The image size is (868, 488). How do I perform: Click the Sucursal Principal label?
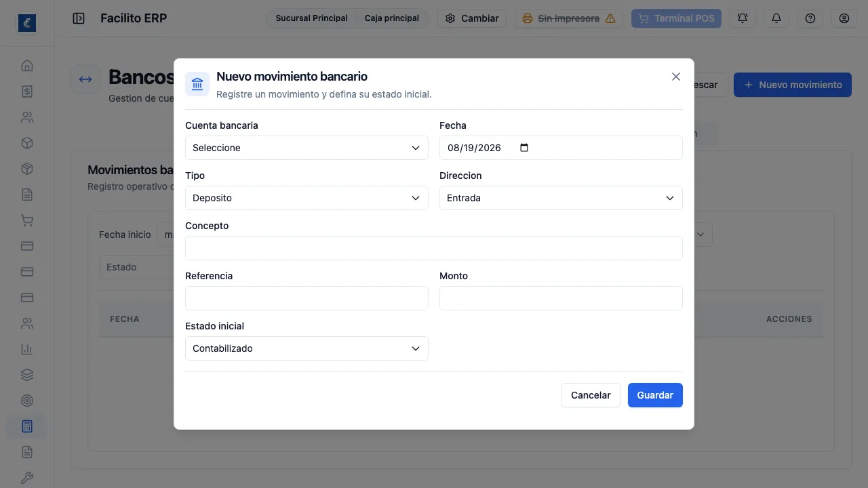coord(311,18)
